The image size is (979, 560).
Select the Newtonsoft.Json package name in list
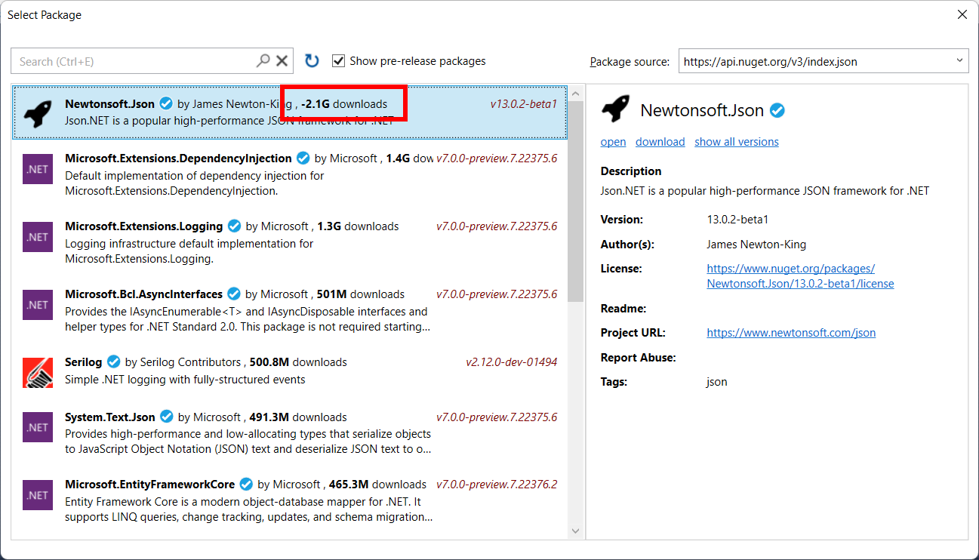[110, 104]
